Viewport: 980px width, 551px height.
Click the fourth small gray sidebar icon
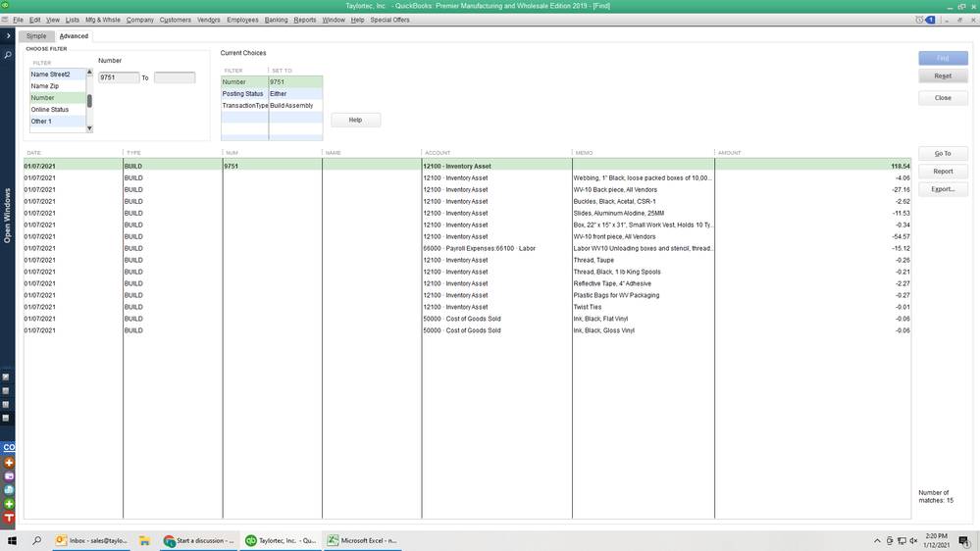(x=6, y=419)
